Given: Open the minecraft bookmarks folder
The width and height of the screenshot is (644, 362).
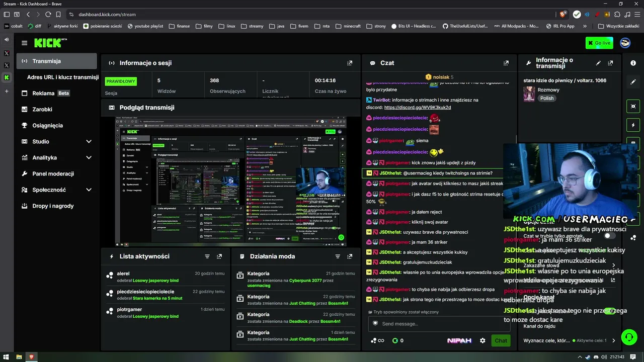Looking at the screenshot, I should click(x=348, y=26).
